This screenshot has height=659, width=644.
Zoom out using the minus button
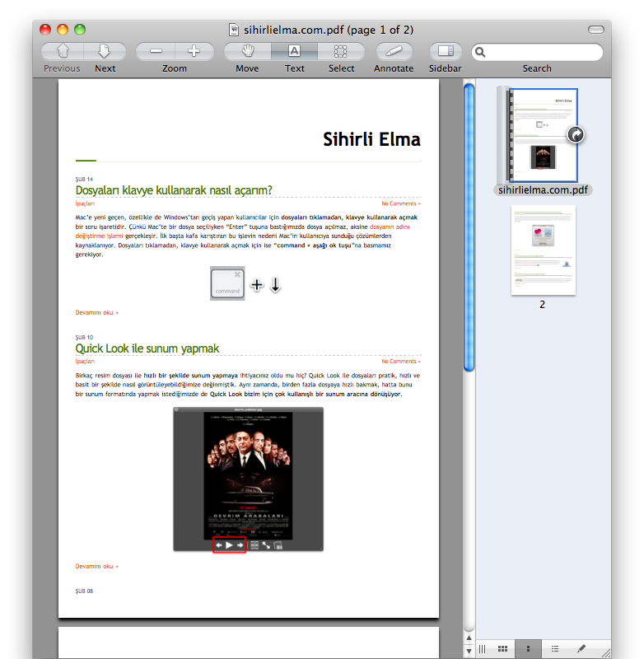tap(154, 51)
